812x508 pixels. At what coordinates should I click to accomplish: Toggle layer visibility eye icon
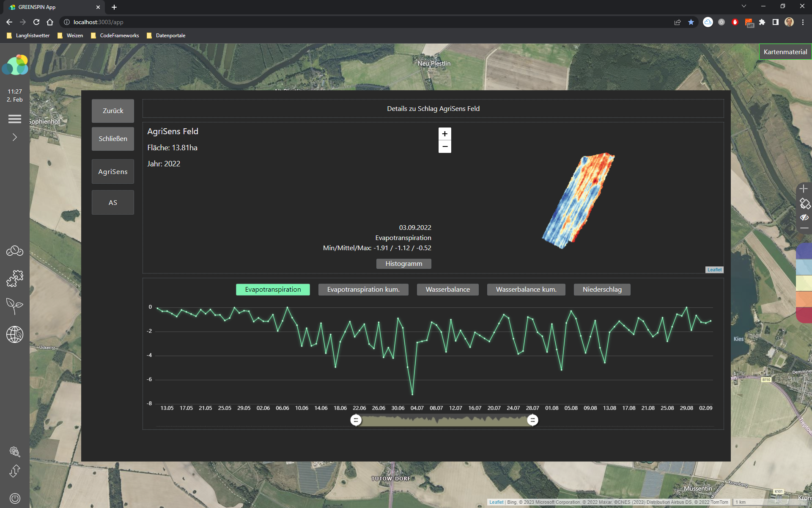(x=804, y=218)
